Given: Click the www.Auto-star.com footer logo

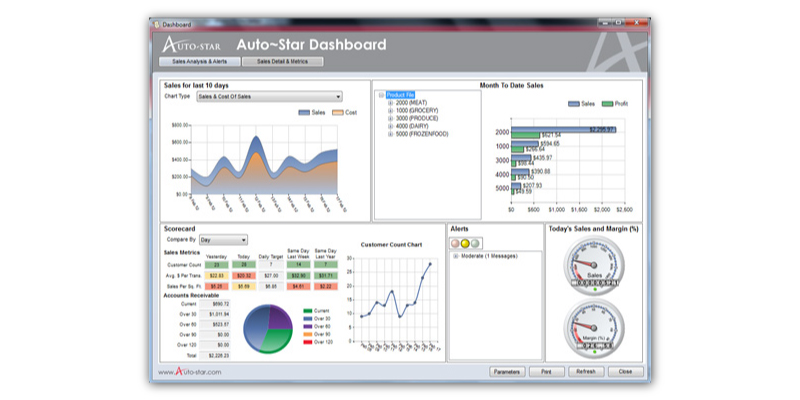Looking at the screenshot, I should pos(190,372).
